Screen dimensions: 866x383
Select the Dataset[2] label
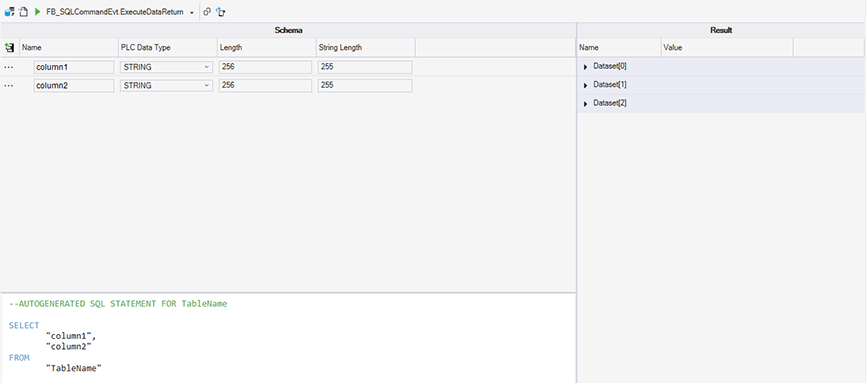[x=610, y=103]
